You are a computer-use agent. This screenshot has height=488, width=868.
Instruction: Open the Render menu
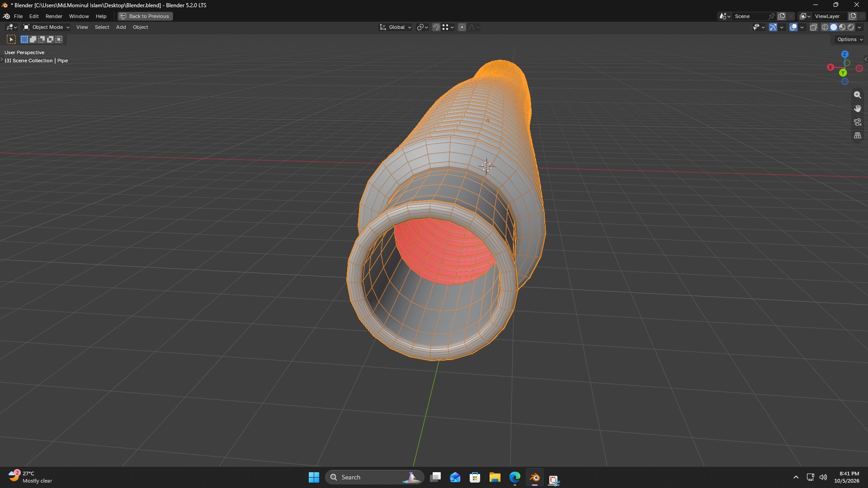pos(54,16)
